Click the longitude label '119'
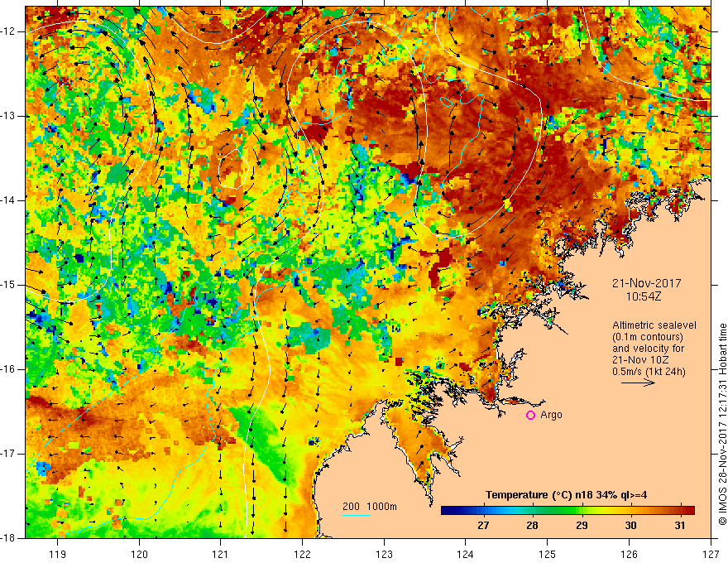Screen dimensions: 728x563 [58, 554]
